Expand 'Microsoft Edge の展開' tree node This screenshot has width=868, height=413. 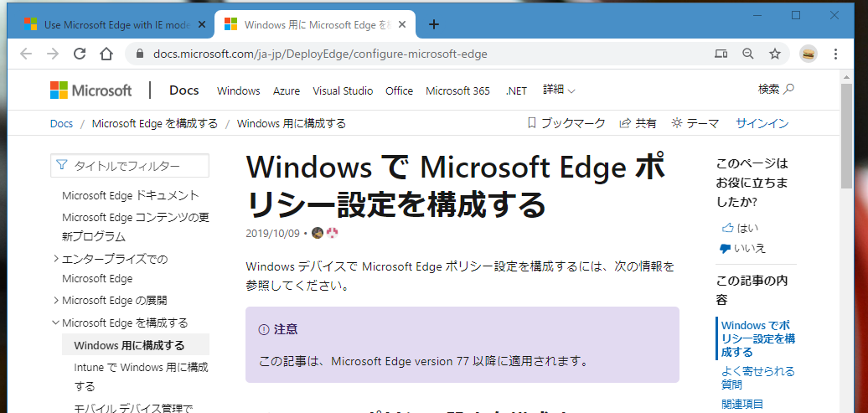tap(56, 300)
